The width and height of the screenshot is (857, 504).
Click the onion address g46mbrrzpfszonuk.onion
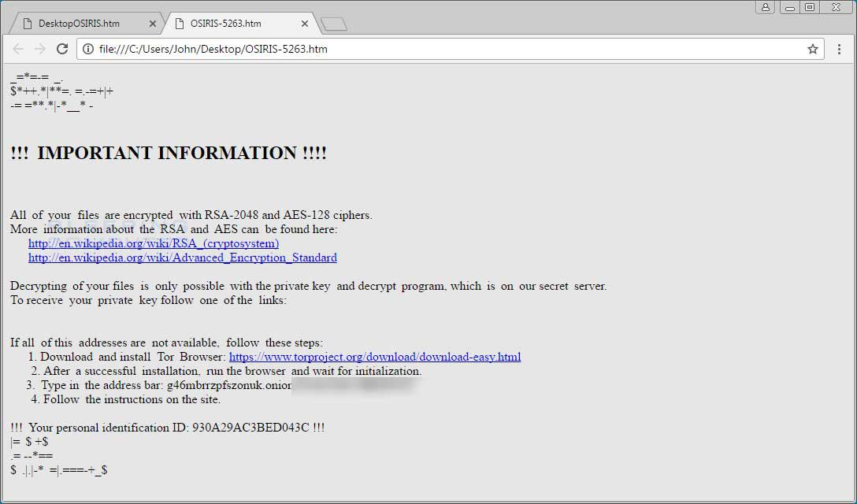[229, 385]
